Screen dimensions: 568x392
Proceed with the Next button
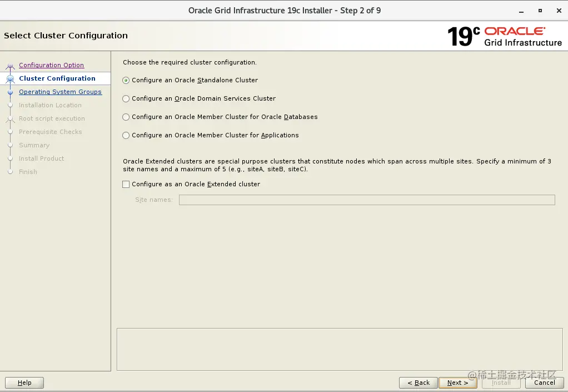point(457,383)
